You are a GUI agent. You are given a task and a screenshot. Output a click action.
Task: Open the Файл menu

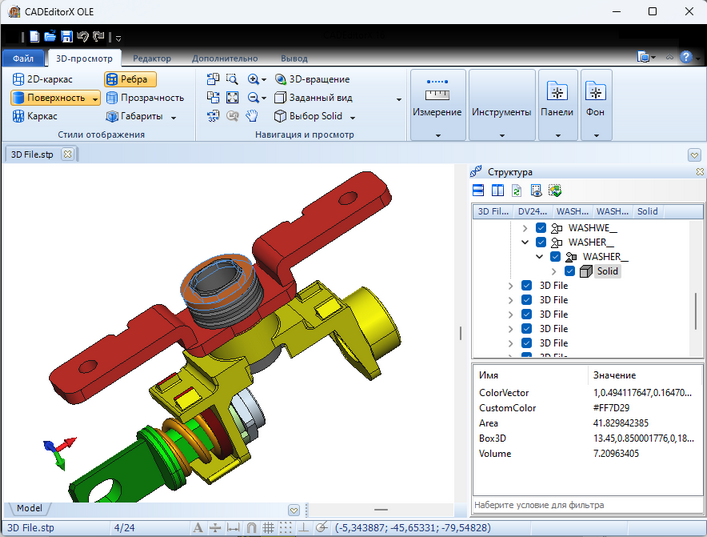click(x=23, y=59)
